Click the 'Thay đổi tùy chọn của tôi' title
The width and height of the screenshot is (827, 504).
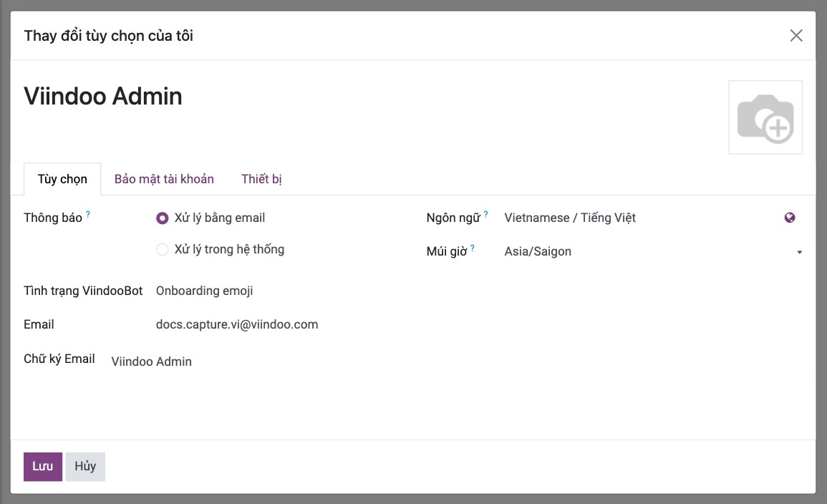(109, 36)
